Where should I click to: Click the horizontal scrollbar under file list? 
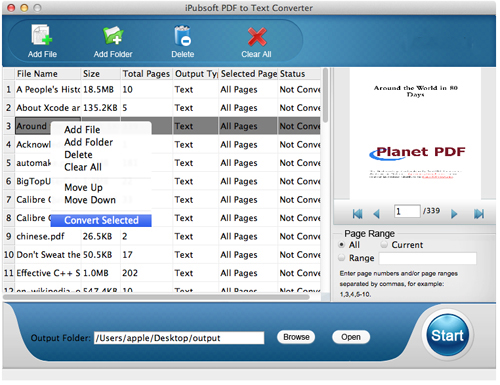[x=157, y=297]
